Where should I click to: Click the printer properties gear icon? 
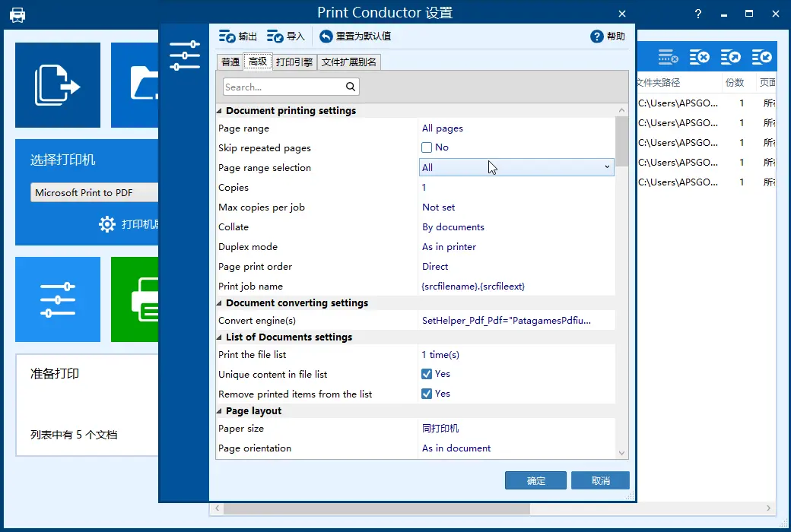click(x=107, y=224)
